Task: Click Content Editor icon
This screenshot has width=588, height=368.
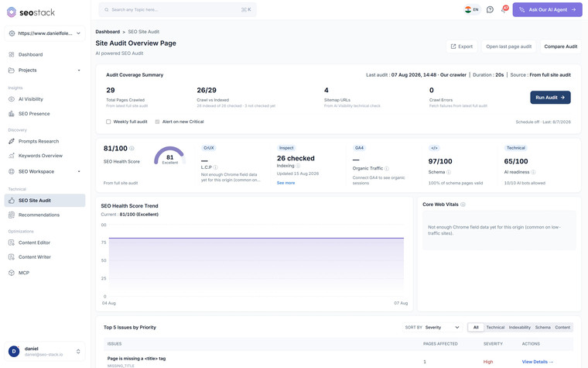Action: 12,242
